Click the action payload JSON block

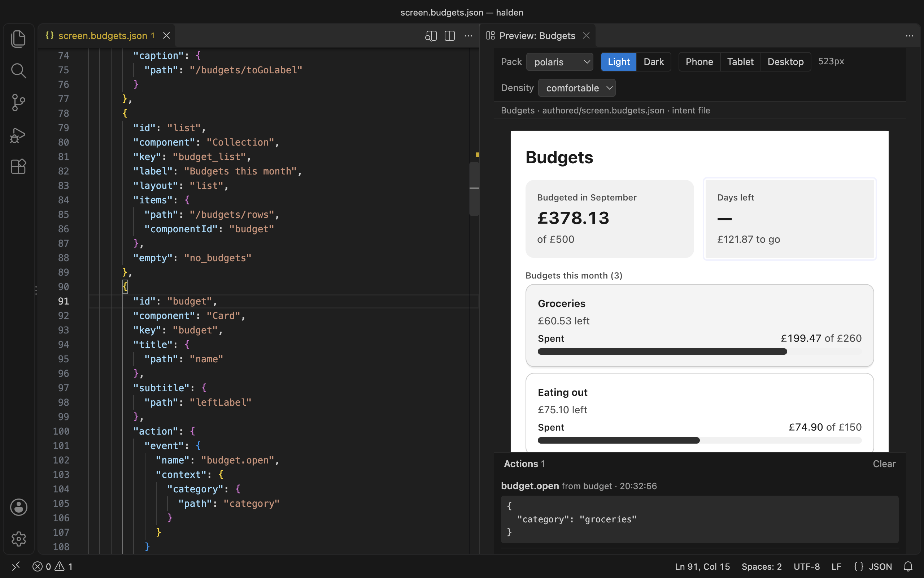699,519
